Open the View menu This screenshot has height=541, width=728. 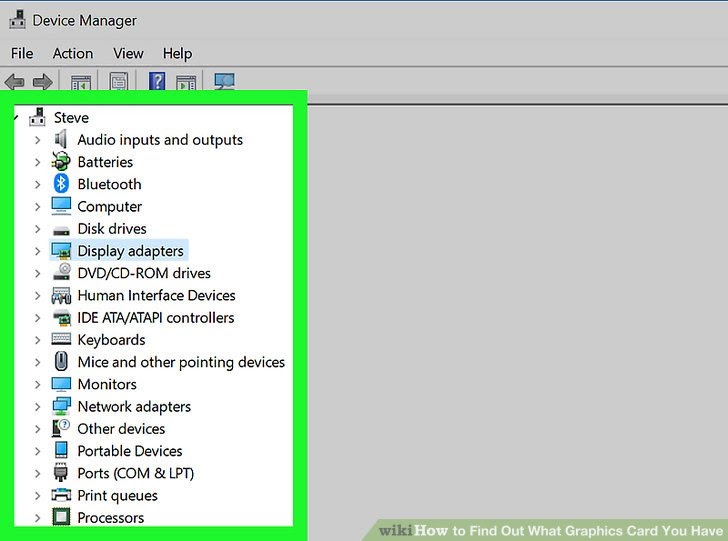click(128, 53)
